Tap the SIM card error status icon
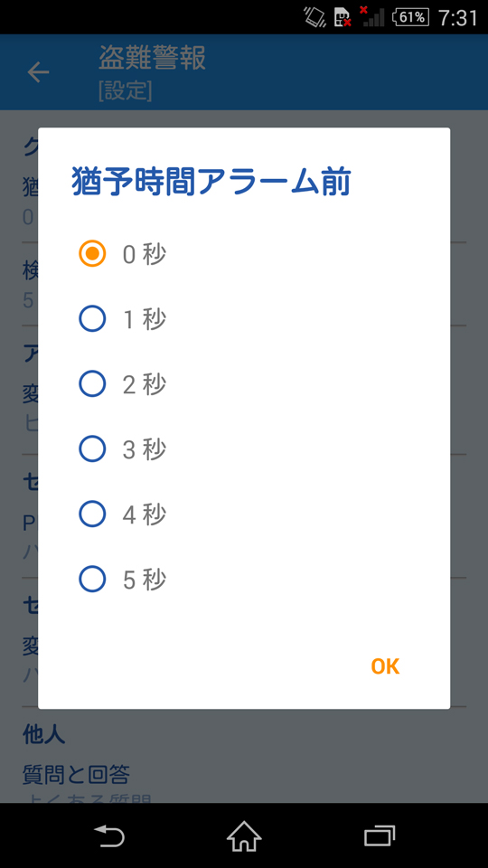Viewport: 488px width, 868px height. (343, 17)
